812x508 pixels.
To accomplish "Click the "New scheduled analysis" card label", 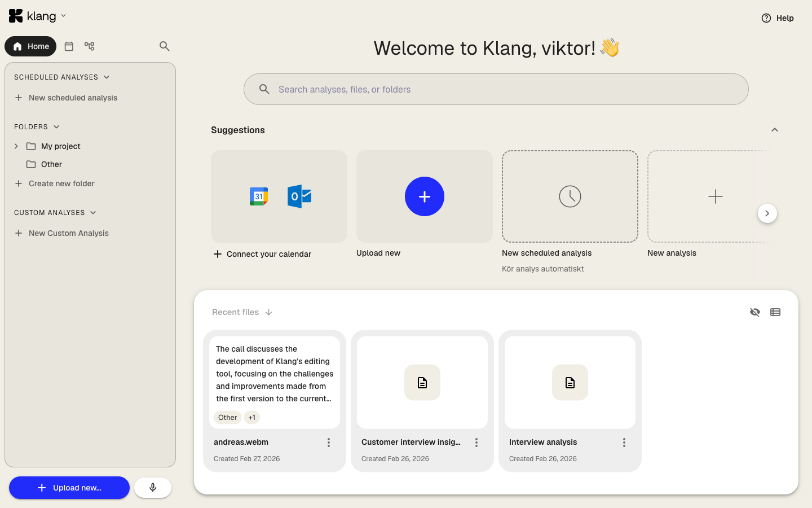I will click(547, 253).
